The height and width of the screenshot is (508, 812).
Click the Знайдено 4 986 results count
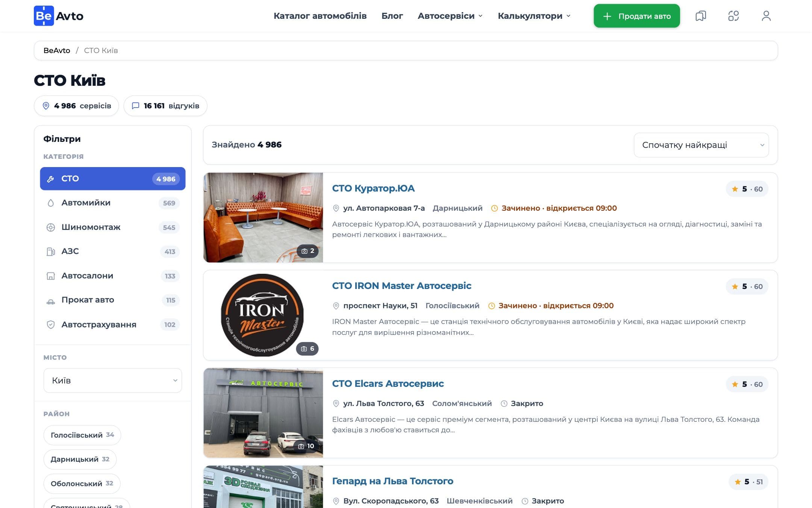(247, 145)
